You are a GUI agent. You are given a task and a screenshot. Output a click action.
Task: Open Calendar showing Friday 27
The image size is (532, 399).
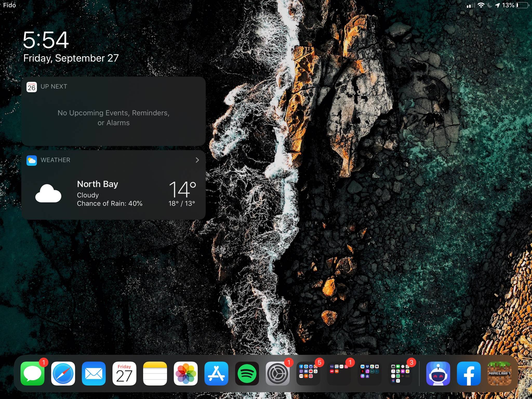click(x=124, y=374)
